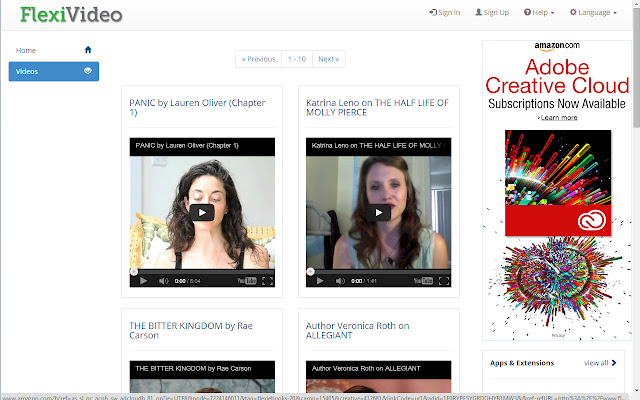Go to the Next page of videos

click(329, 59)
